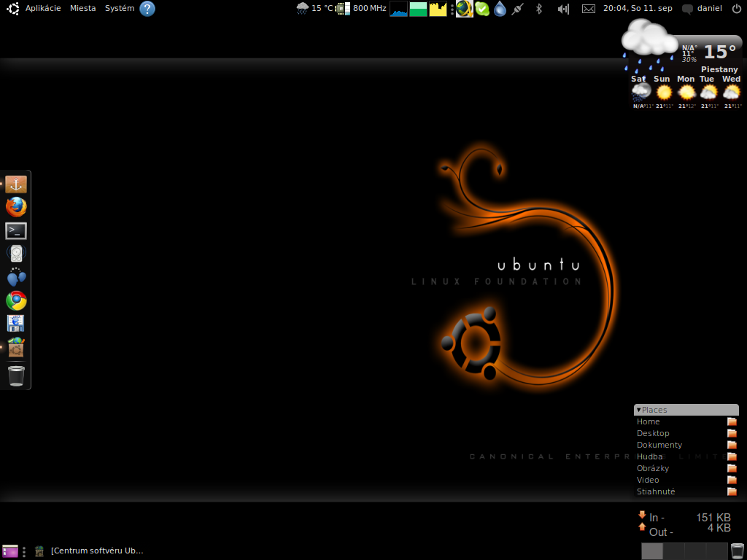Open the trash applet in bottom panel
This screenshot has width=747, height=560.
737,551
